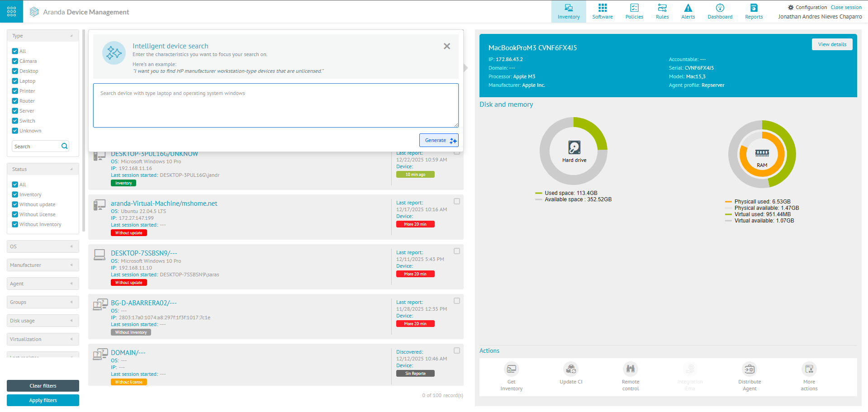Close the Intelligent device search panel

[447, 46]
